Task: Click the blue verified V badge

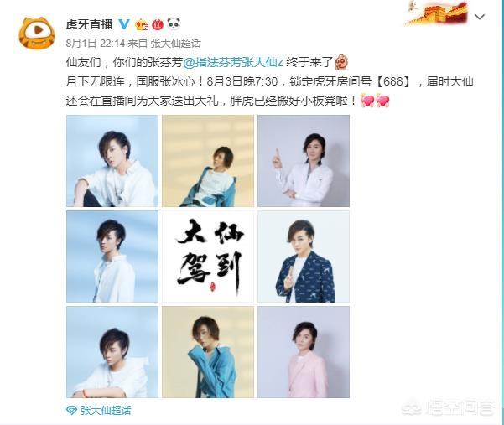Action: click(124, 24)
